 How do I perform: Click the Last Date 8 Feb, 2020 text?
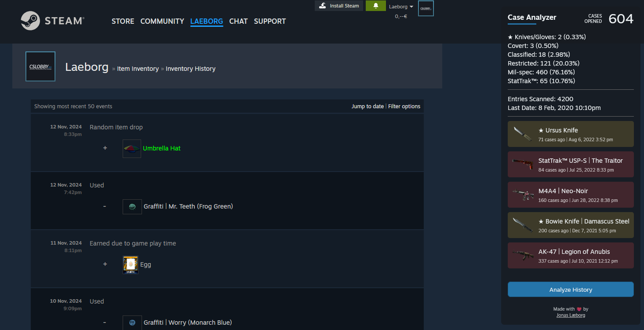click(554, 108)
